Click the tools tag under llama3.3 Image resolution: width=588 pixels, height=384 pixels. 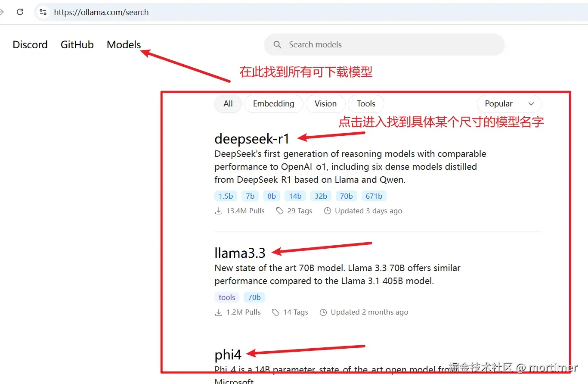(227, 297)
